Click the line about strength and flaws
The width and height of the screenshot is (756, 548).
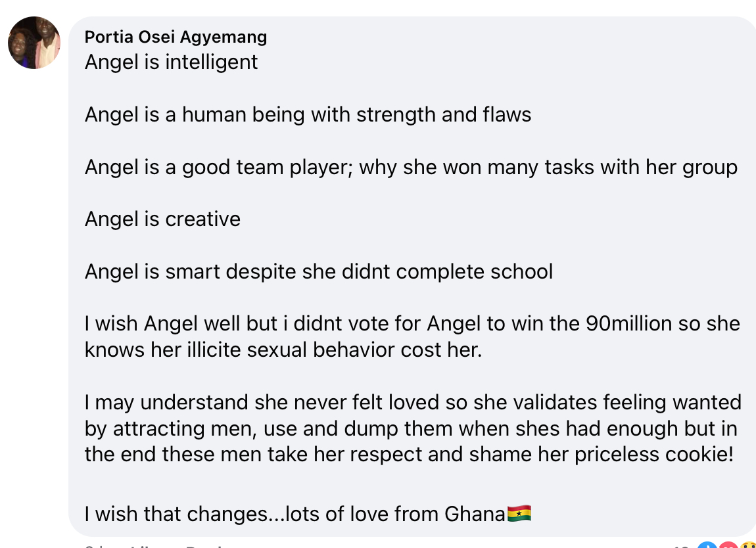click(308, 115)
